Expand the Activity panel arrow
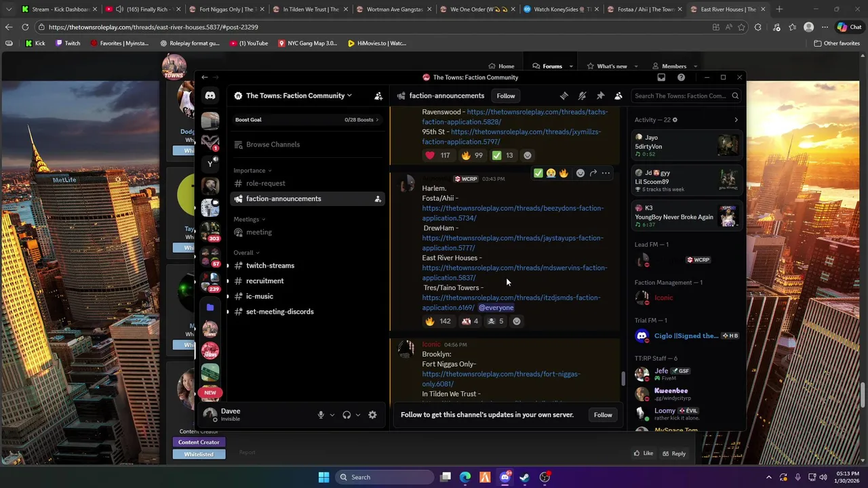The image size is (868, 488). tap(736, 120)
